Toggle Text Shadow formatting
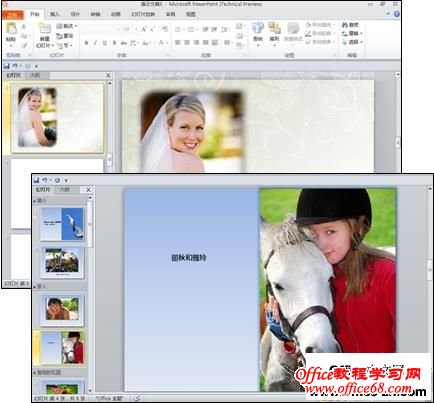 coord(114,43)
